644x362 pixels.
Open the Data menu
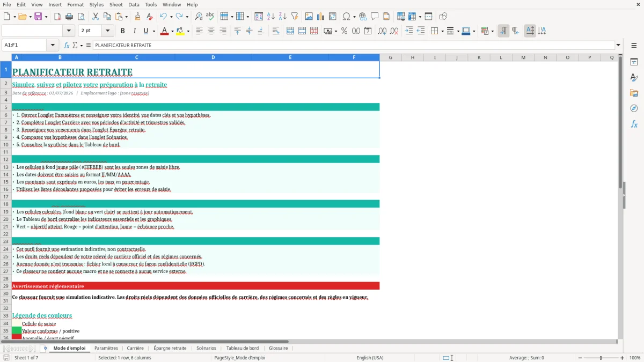click(134, 4)
